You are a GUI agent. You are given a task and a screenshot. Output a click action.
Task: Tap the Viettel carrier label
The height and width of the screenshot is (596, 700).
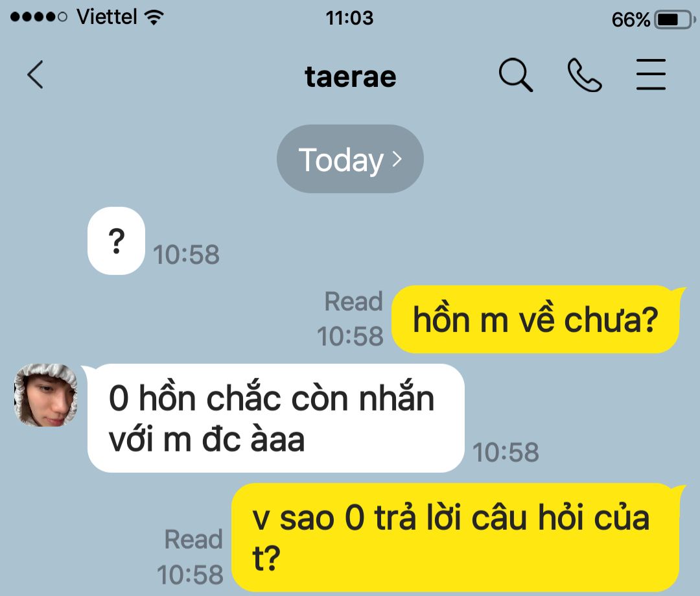pyautogui.click(x=107, y=17)
